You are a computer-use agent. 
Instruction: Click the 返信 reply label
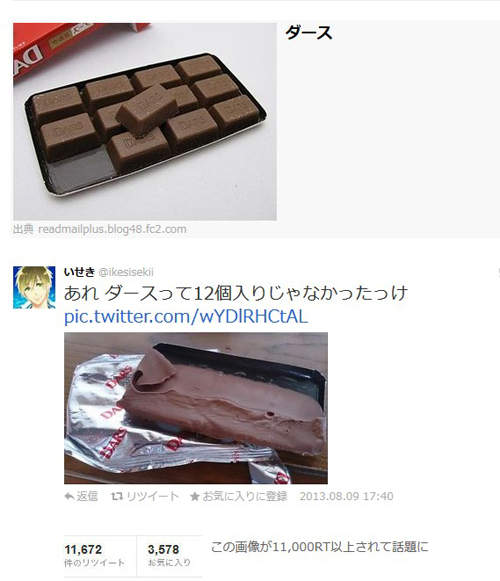point(87,496)
